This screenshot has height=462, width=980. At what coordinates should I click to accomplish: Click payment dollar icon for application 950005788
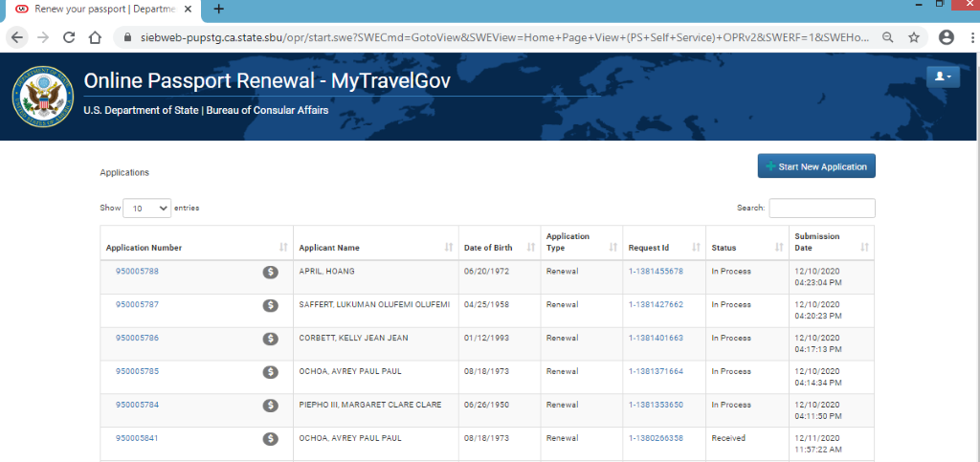(x=271, y=272)
